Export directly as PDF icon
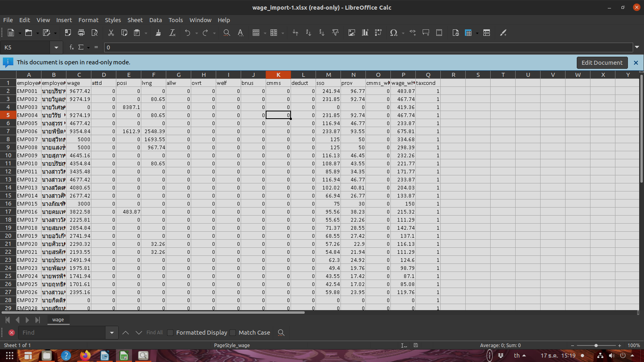 (x=68, y=33)
